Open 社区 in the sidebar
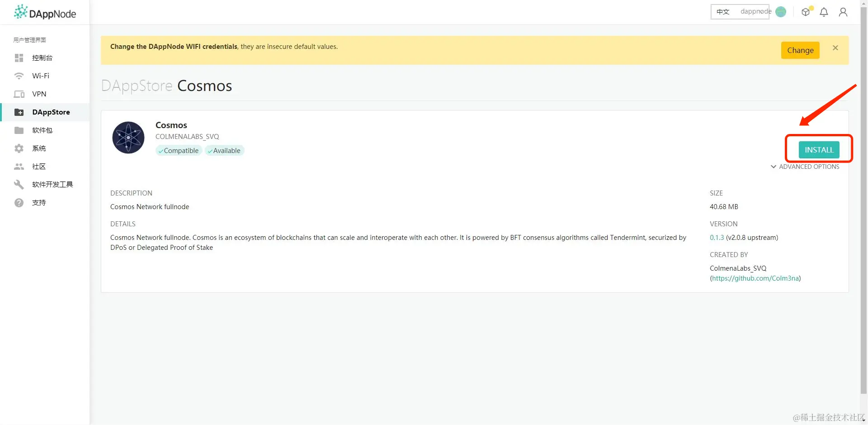 [x=45, y=167]
